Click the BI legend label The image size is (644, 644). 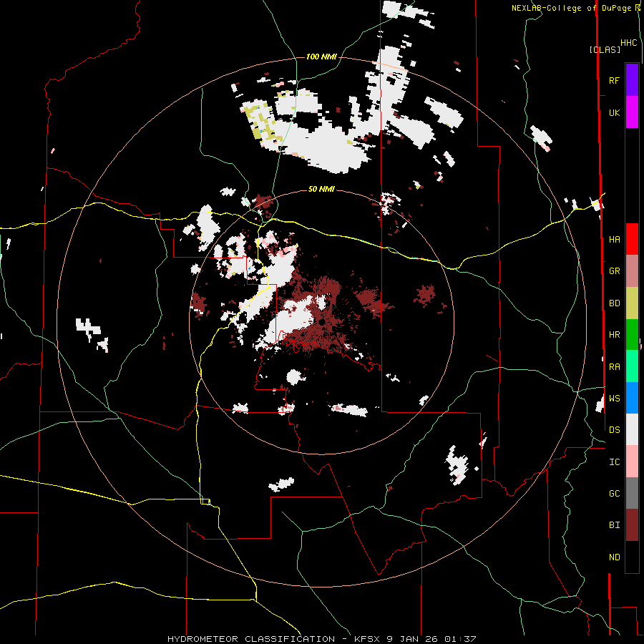pyautogui.click(x=614, y=525)
